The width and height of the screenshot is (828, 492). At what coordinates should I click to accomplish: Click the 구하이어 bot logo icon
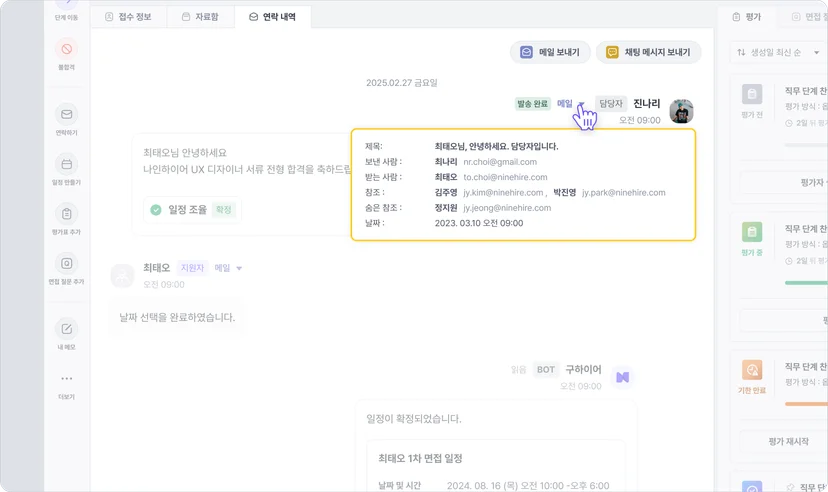[x=623, y=377]
